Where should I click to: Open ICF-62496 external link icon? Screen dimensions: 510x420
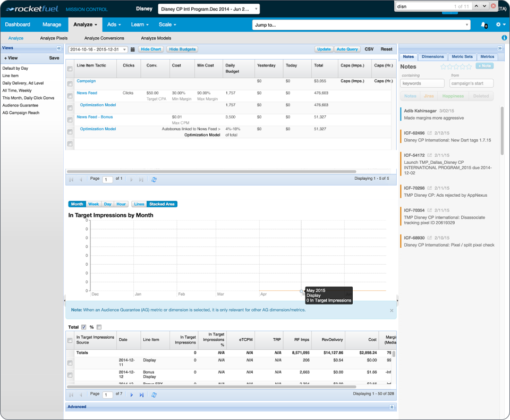[x=429, y=133]
